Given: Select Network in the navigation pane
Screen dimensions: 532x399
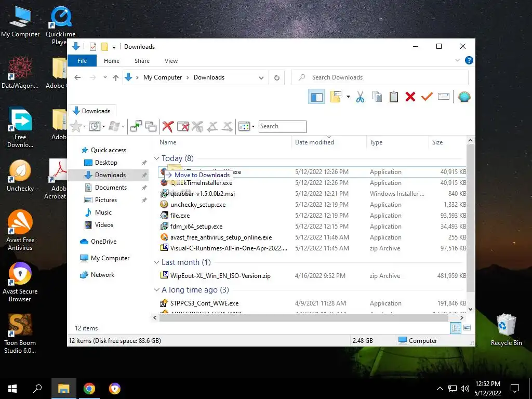Looking at the screenshot, I should pyautogui.click(x=102, y=275).
